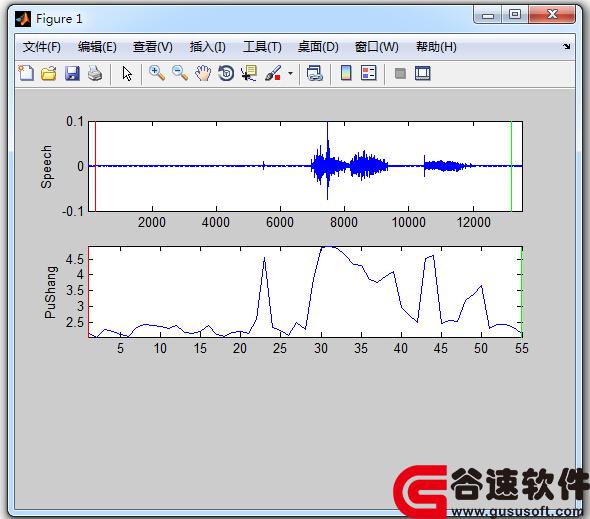Toggle the Rotate 3D tool
This screenshot has height=519, width=590.
[226, 73]
